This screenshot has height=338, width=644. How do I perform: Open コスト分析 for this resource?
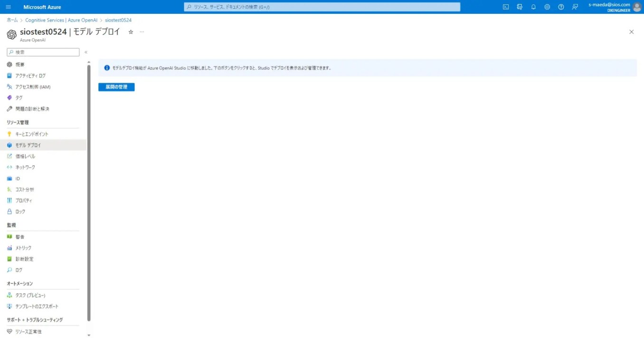coord(25,189)
